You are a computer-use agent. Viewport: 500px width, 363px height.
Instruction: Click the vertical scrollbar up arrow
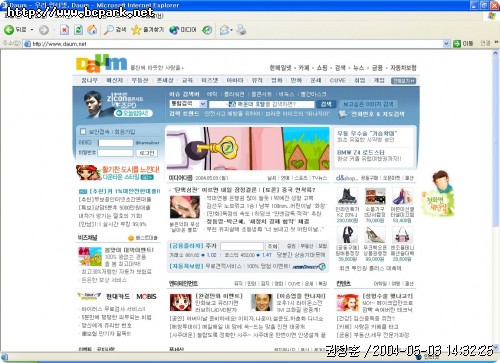pos(495,53)
